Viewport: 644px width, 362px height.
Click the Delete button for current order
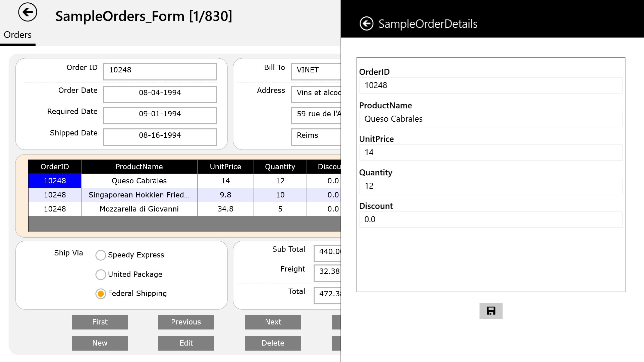click(273, 343)
